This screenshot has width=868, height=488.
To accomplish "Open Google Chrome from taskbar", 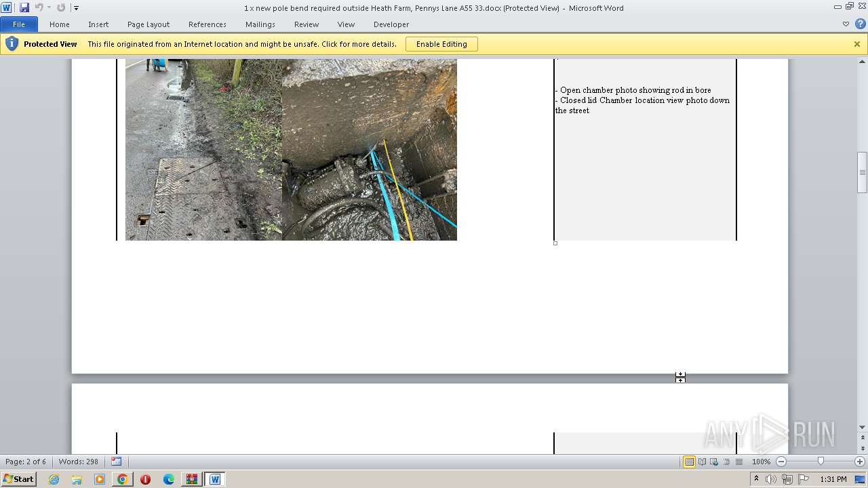I will click(x=123, y=479).
